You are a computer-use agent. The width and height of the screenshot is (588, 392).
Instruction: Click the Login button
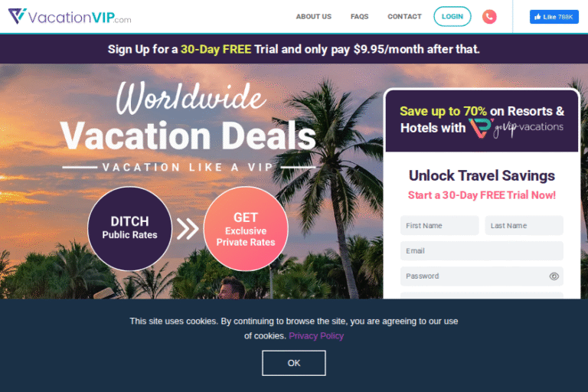452,17
